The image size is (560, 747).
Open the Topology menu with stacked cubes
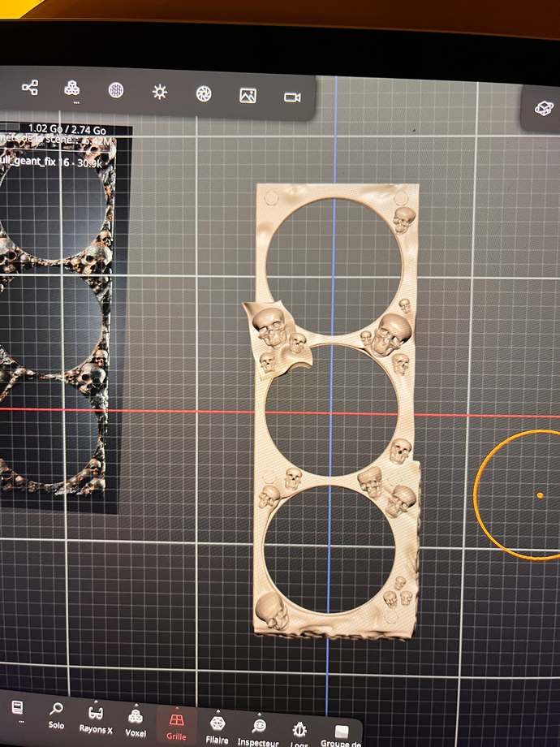72,89
